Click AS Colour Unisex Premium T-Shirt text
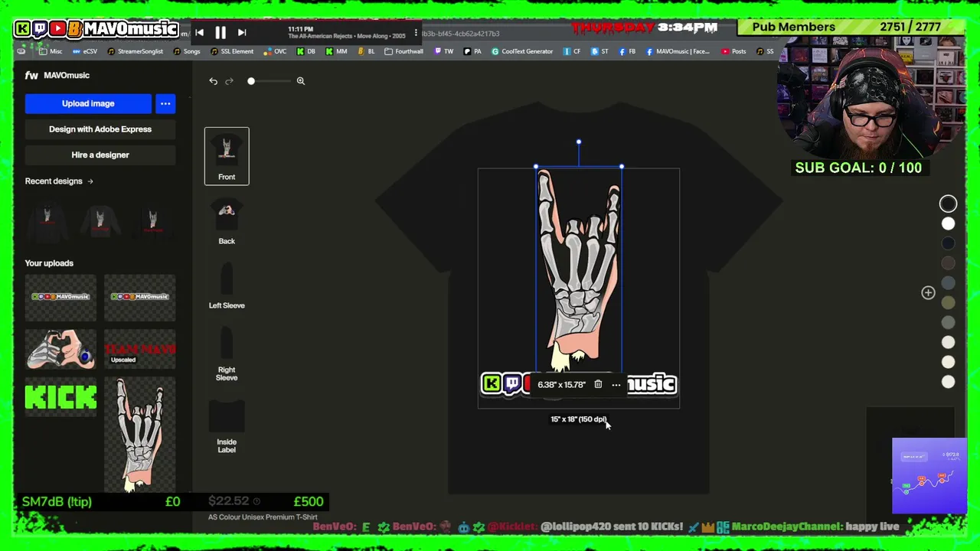980x551 pixels. pos(263,517)
